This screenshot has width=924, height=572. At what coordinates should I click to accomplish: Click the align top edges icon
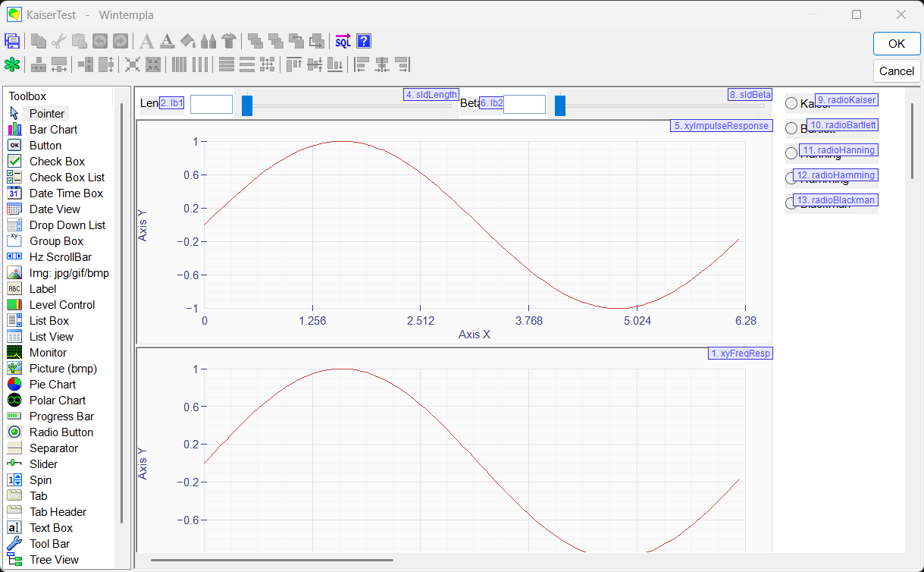coord(294,64)
